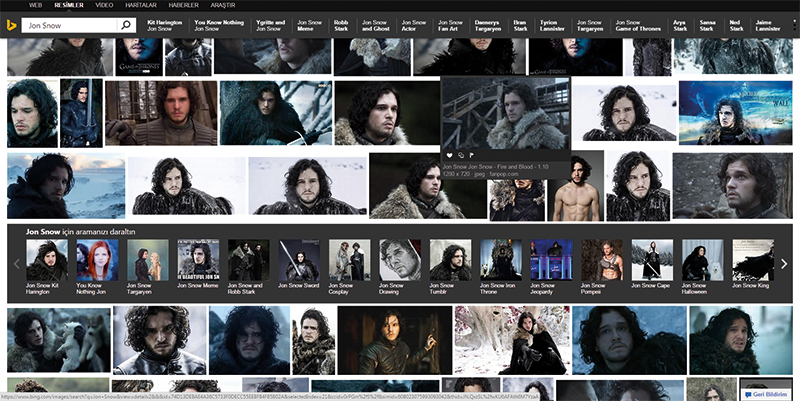Open the Jon Snow Cape carousel thumbnail
Screen dimensions: 800x401
(652, 260)
